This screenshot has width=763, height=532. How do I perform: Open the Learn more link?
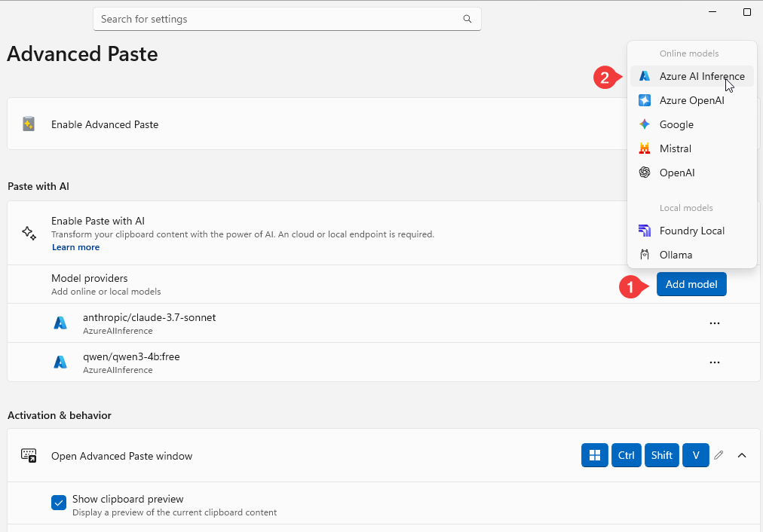click(75, 247)
